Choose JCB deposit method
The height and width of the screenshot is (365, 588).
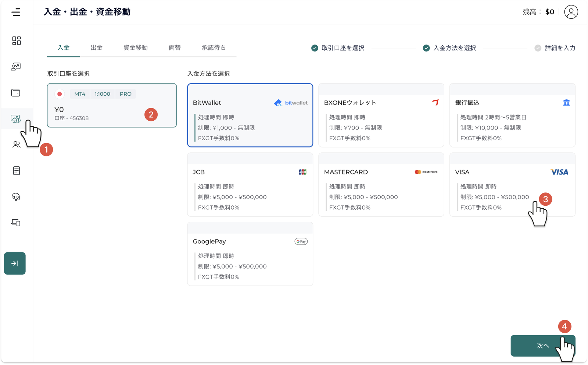tap(250, 185)
